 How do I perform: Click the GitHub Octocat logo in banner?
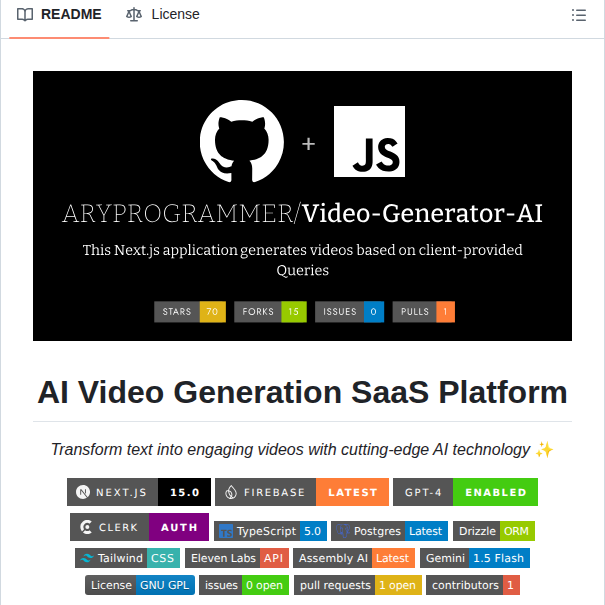242,141
